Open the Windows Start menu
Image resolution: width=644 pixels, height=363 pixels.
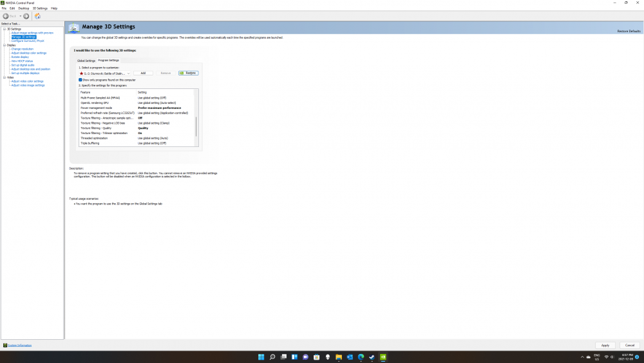point(261,357)
